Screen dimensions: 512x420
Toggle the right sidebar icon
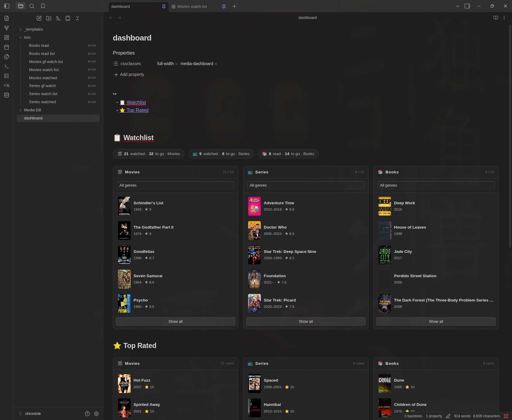click(x=467, y=6)
